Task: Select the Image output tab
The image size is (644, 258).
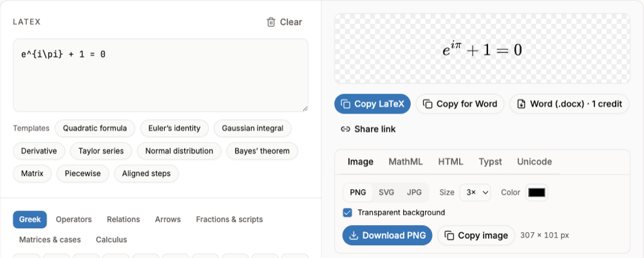Action: (360, 162)
